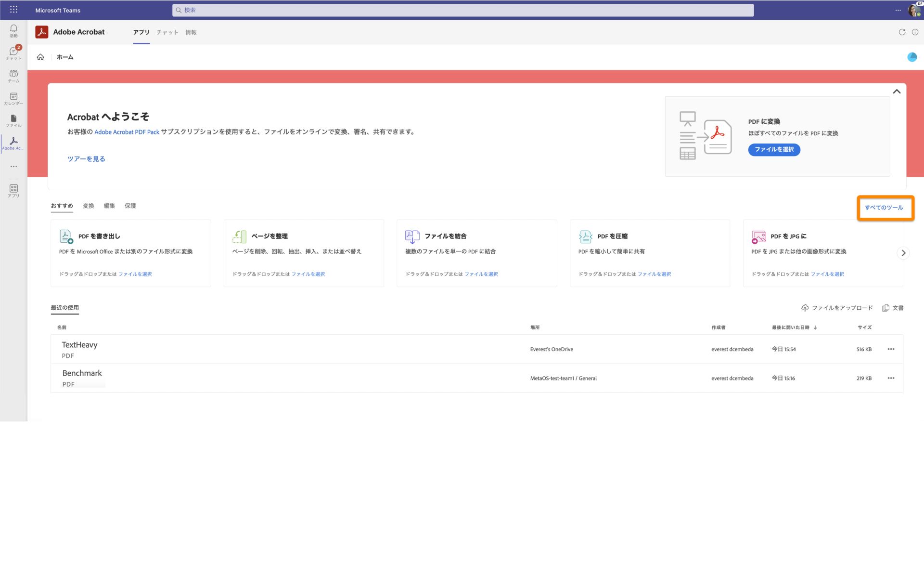This screenshot has width=924, height=576.
Task: Click the Home house icon
Action: click(40, 57)
